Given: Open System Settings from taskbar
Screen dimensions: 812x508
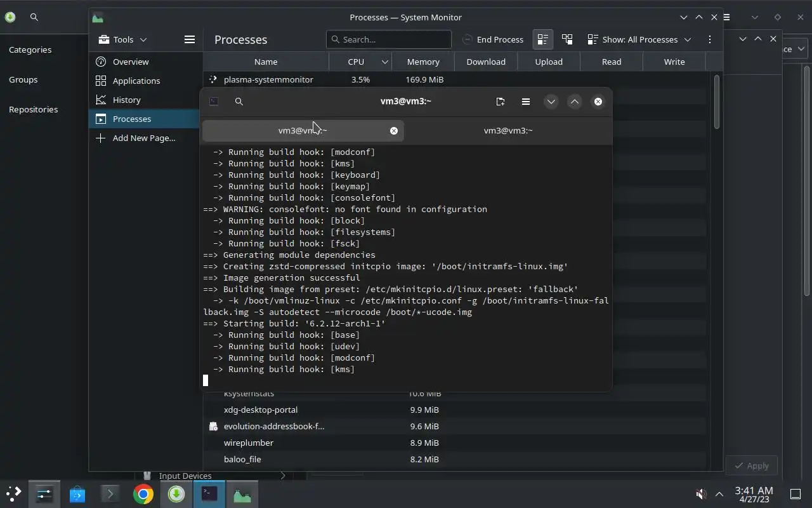Looking at the screenshot, I should click(44, 493).
